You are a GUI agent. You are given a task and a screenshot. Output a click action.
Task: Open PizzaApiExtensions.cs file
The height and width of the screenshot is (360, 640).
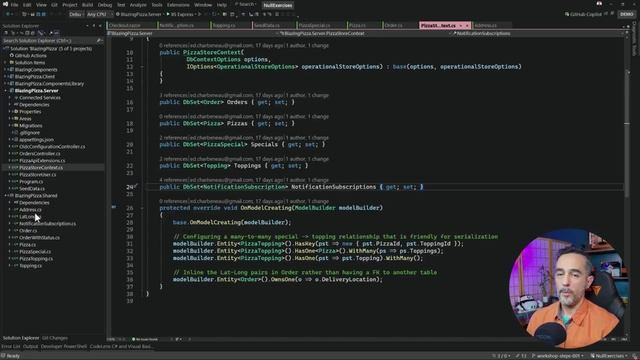pos(42,160)
